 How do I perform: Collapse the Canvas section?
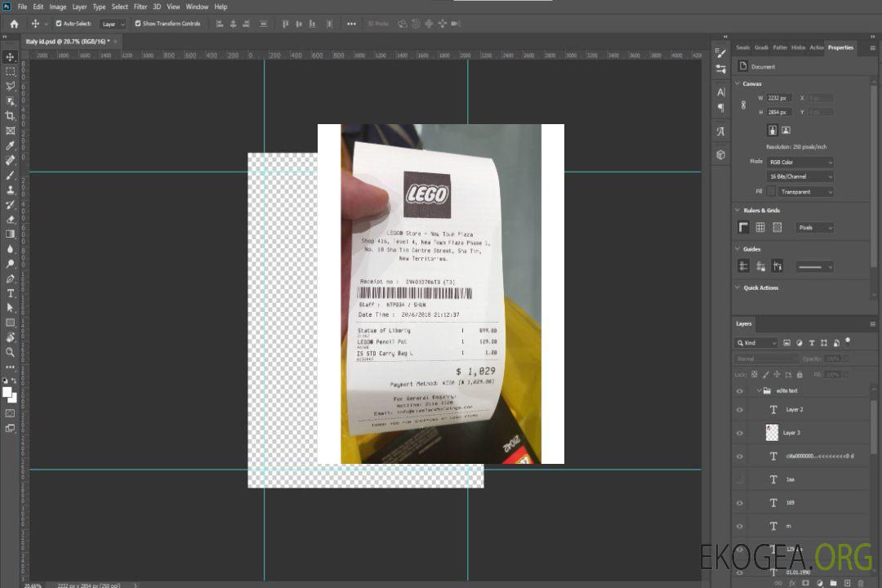[x=737, y=83]
